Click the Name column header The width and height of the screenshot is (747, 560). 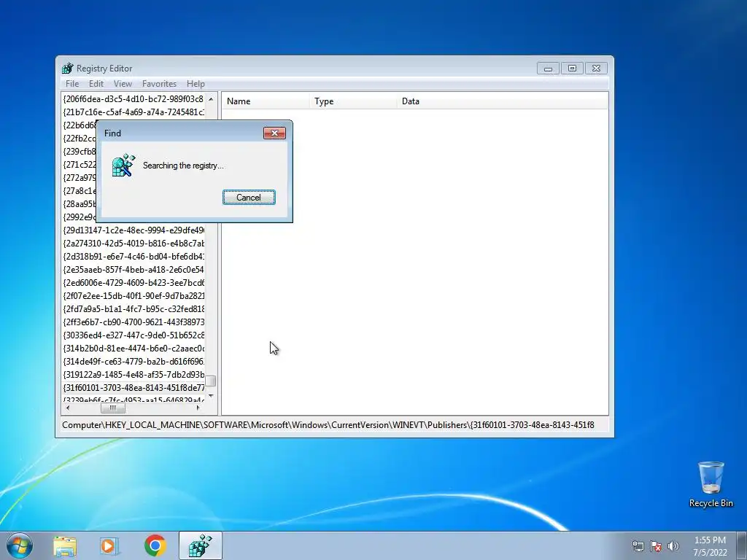pos(266,101)
